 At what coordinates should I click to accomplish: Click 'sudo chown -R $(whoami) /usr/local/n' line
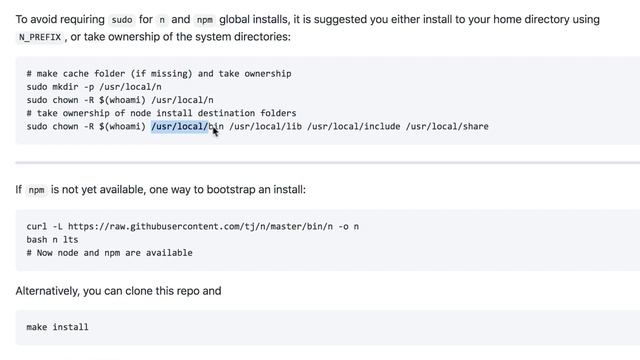120,100
